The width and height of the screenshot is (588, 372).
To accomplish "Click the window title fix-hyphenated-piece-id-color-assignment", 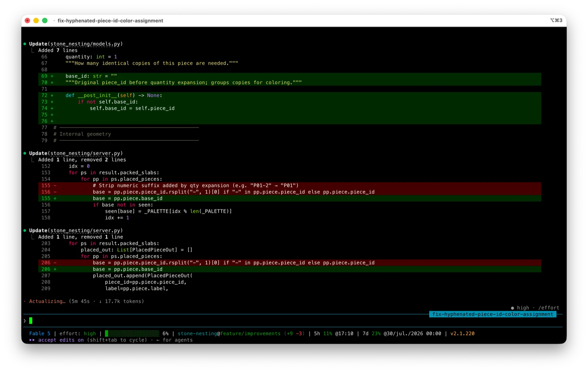I will point(110,21).
